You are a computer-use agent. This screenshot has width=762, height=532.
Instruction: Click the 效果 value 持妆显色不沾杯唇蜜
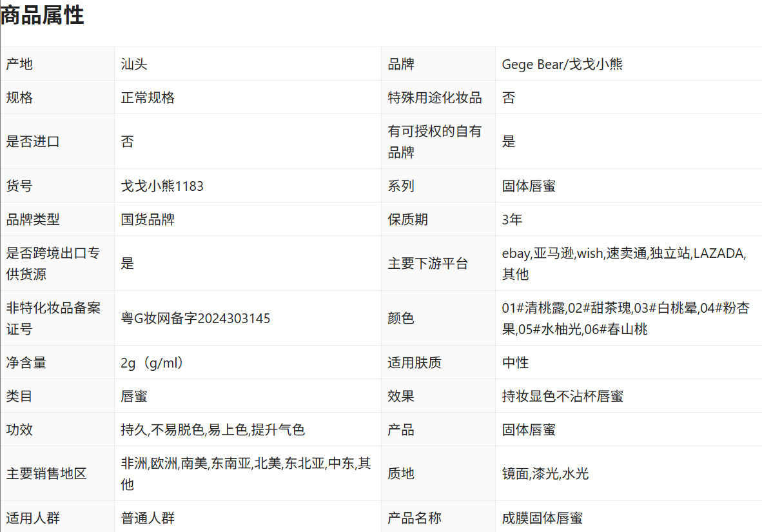[x=562, y=396]
